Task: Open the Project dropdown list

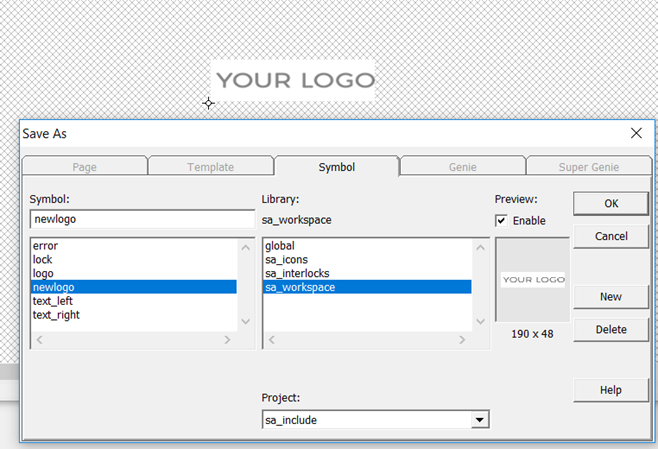Action: pos(480,421)
